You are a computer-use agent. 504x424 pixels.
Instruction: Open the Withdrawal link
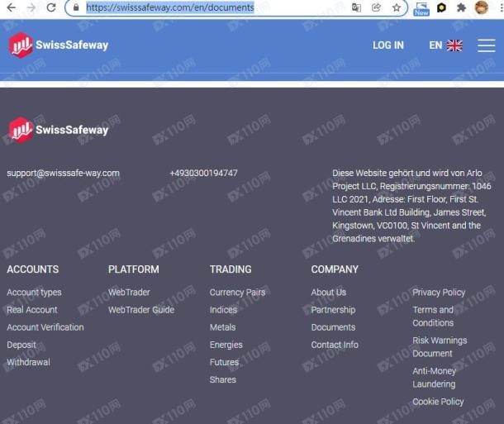[28, 362]
